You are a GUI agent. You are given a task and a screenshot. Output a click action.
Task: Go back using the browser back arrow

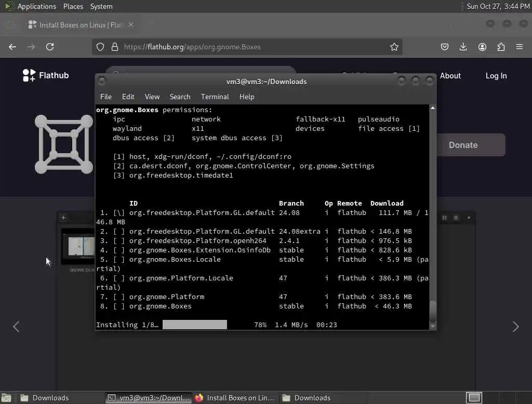12,47
